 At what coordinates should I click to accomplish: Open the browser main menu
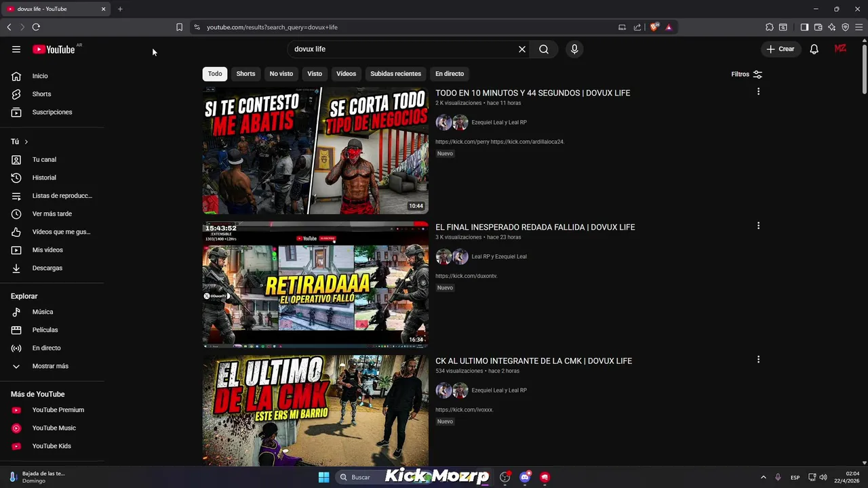pyautogui.click(x=859, y=27)
